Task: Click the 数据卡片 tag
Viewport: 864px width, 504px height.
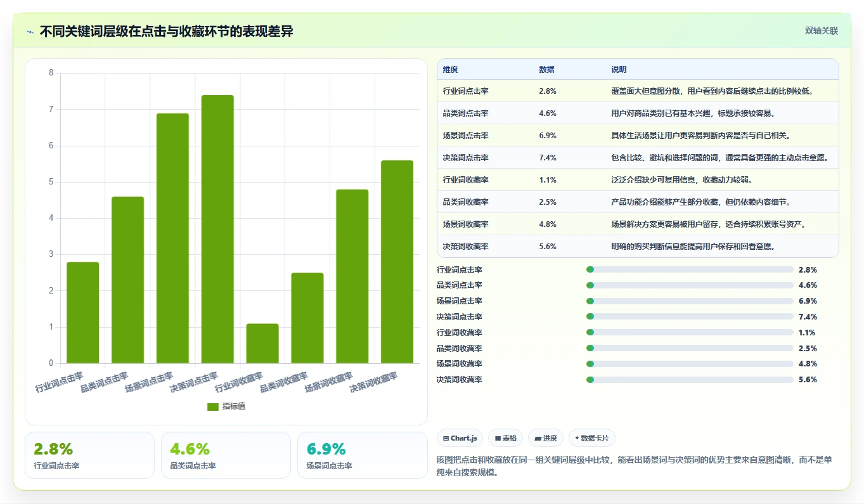Action: coord(592,438)
